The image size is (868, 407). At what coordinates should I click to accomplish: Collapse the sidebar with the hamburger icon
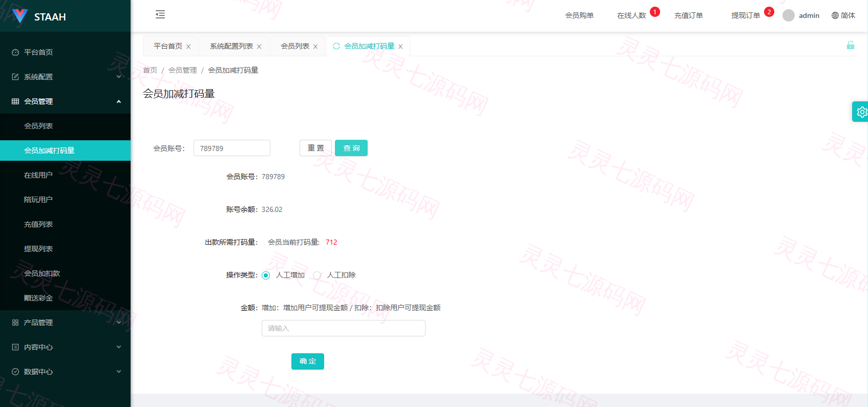point(160,14)
